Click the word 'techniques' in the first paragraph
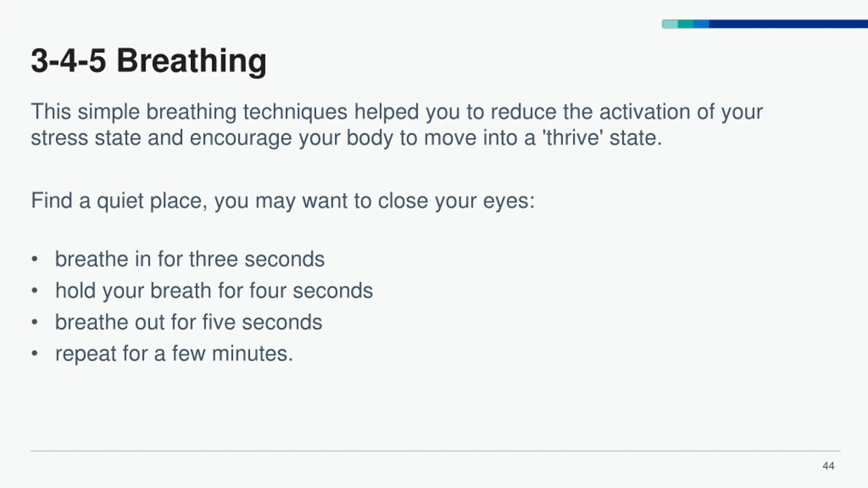Screen dimensions: 868x488 click(295, 112)
